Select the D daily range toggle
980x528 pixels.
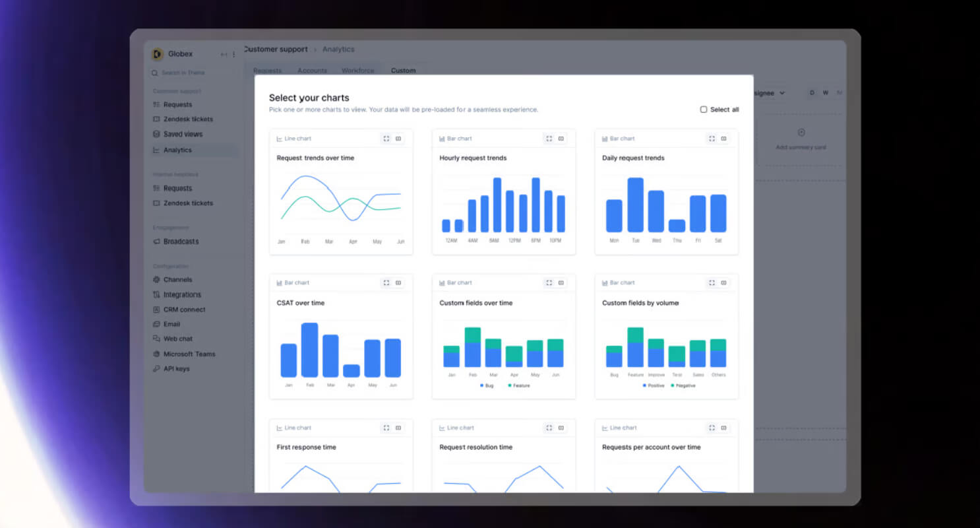tap(812, 93)
